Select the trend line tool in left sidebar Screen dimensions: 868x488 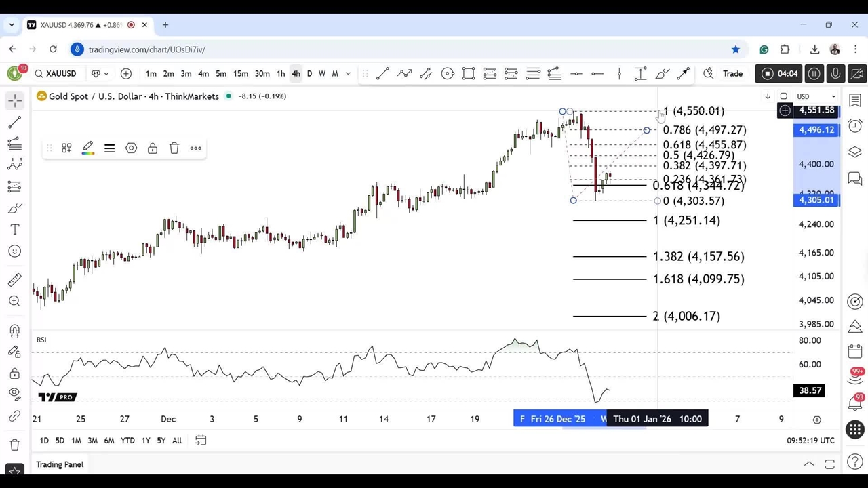(14, 122)
